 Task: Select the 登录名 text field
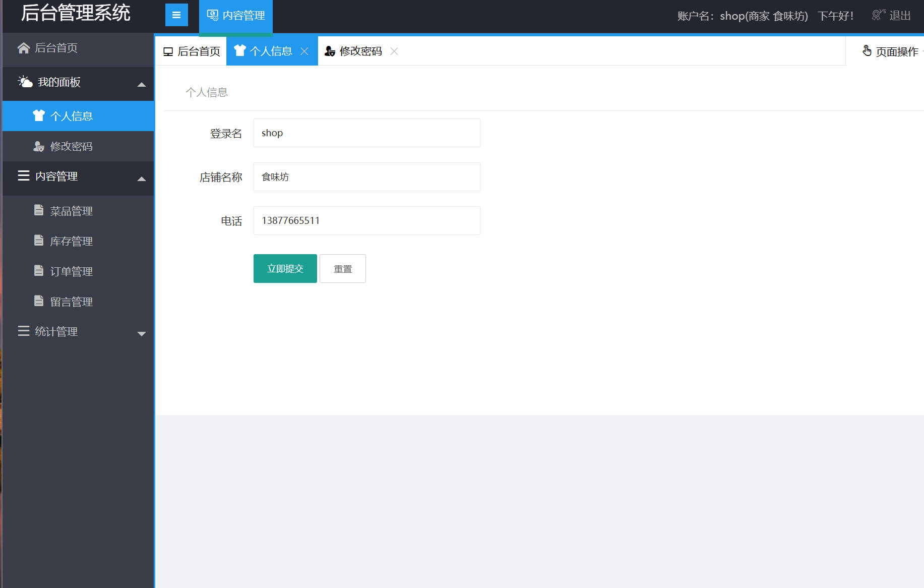[x=366, y=133]
